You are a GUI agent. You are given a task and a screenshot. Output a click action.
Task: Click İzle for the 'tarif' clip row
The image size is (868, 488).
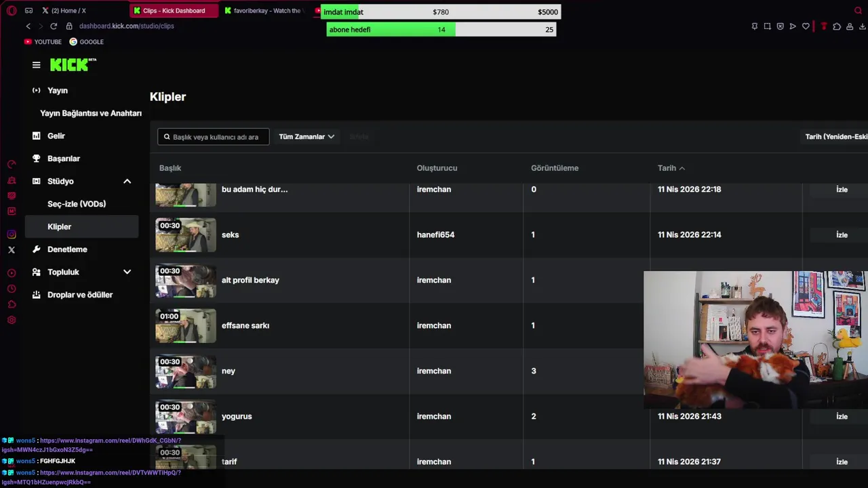click(x=842, y=462)
